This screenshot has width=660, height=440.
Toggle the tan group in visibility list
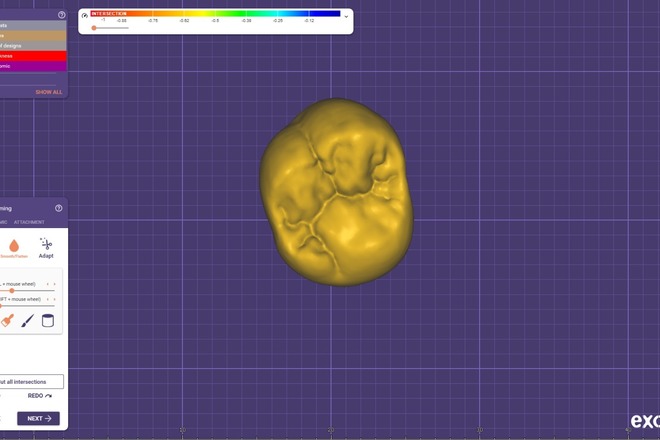click(30, 35)
